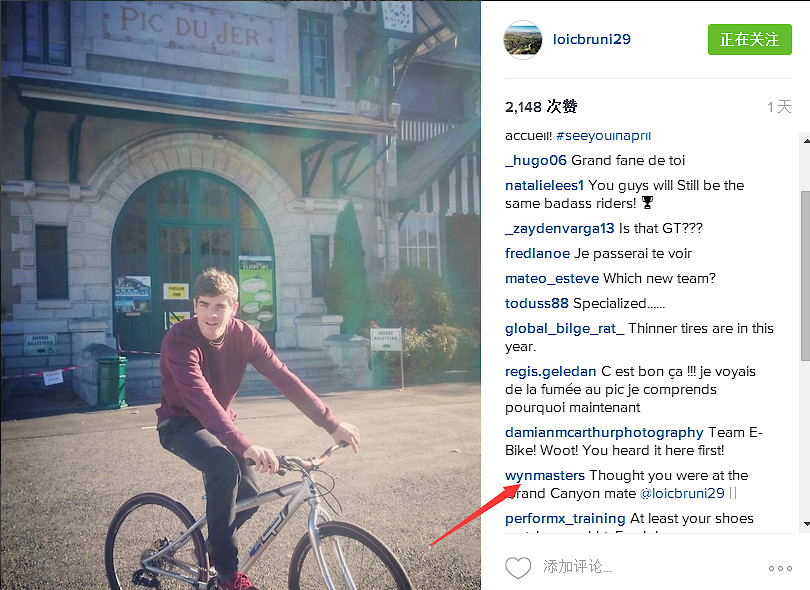810x590 pixels.
Task: Click the comments scrollbar up arrow
Action: click(806, 140)
